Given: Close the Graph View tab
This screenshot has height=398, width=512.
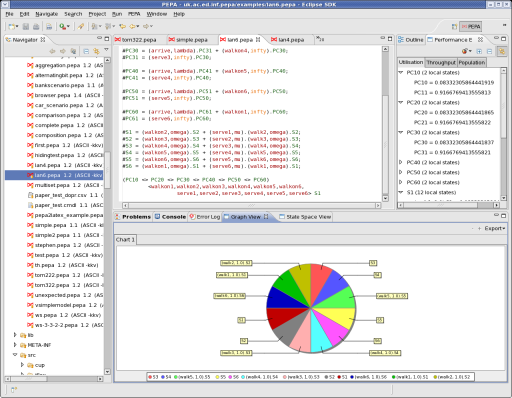Looking at the screenshot, I should 266,217.
